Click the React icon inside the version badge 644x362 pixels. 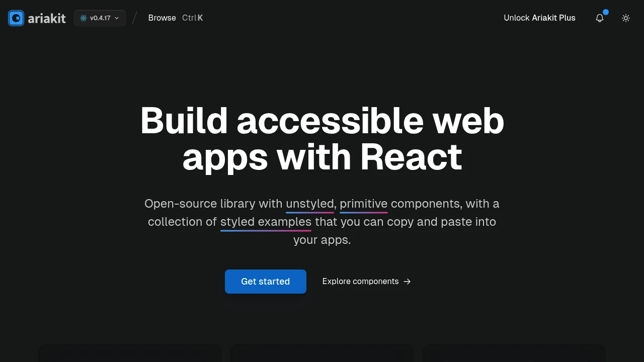[84, 18]
